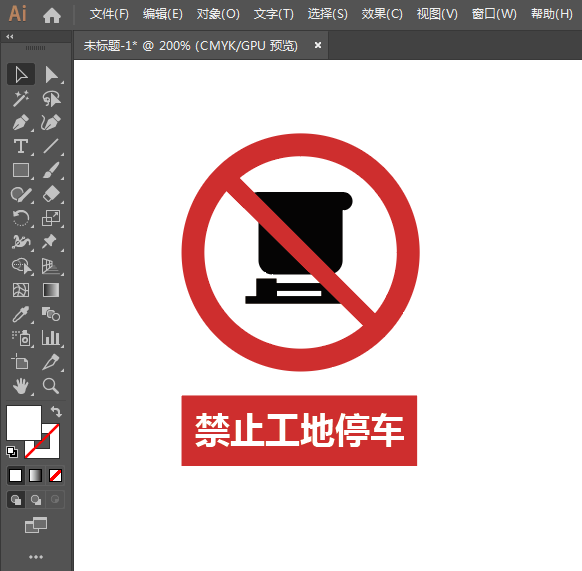The height and width of the screenshot is (571, 582).
Task: Select the Rectangle tool
Action: coord(21,170)
